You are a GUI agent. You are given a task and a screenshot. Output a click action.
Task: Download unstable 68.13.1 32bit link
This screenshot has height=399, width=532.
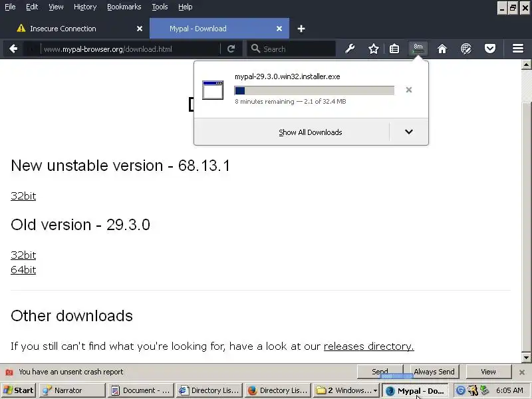pos(23,196)
